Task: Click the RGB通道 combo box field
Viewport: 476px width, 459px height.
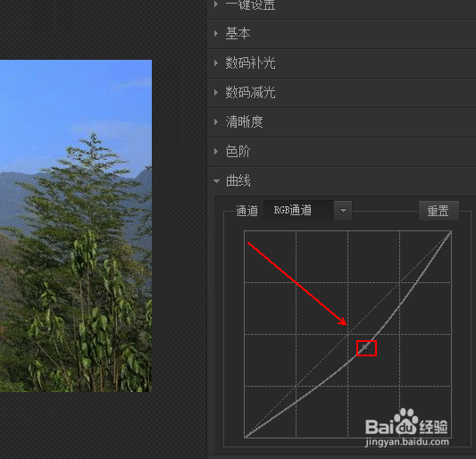Action: (x=308, y=211)
